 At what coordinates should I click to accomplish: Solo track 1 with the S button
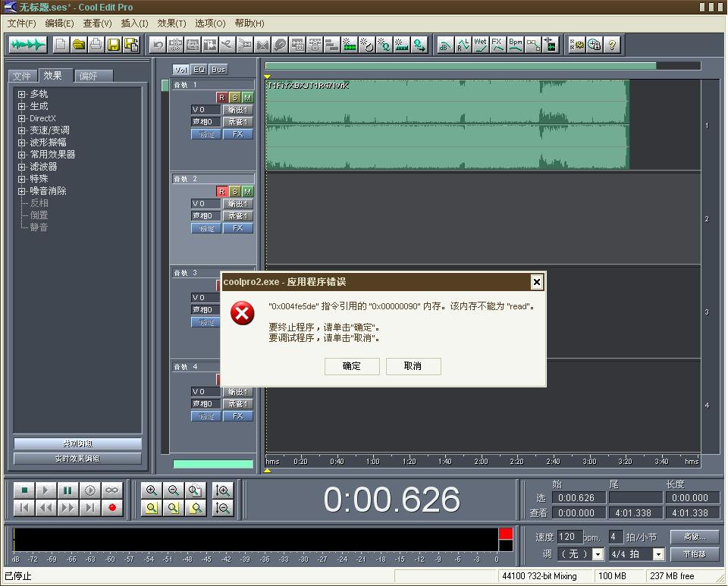pyautogui.click(x=234, y=98)
